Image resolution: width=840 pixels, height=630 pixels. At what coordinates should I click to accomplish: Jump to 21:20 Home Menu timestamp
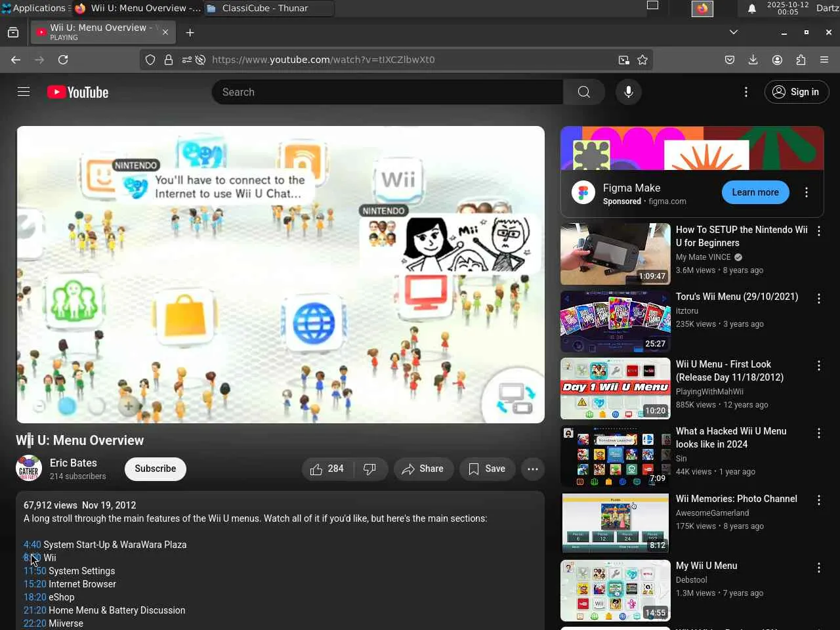click(35, 610)
